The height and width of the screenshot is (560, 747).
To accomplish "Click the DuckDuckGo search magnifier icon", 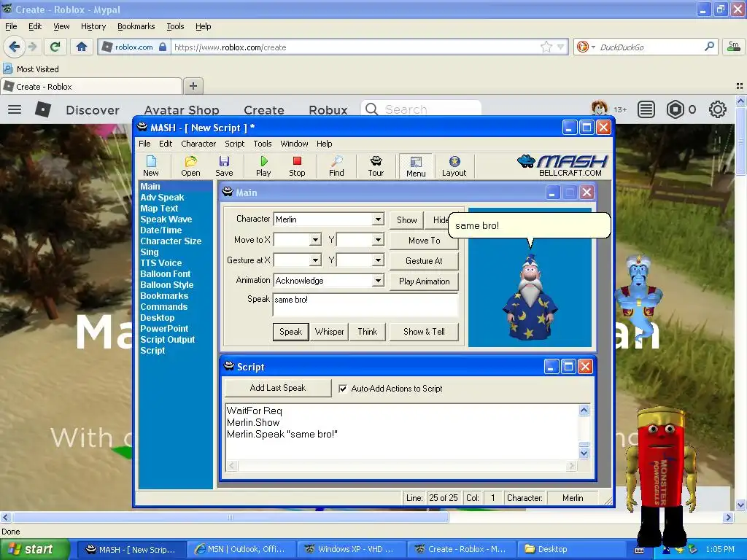I will pos(709,47).
